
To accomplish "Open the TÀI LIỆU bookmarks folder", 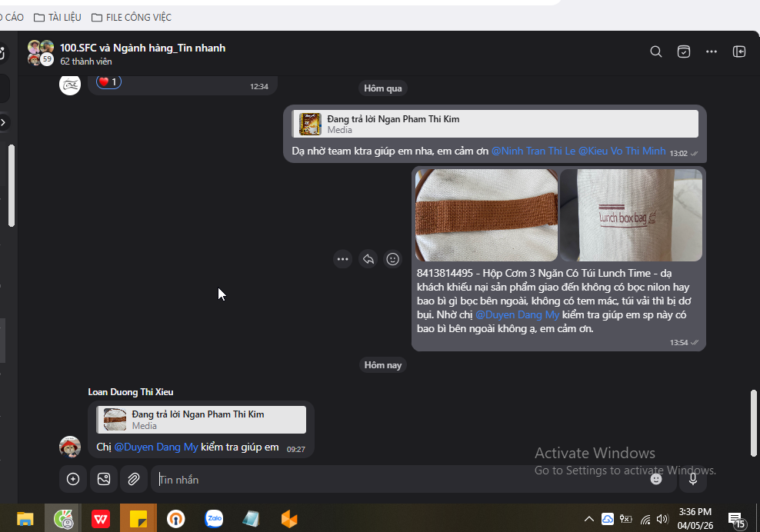I will pyautogui.click(x=57, y=18).
